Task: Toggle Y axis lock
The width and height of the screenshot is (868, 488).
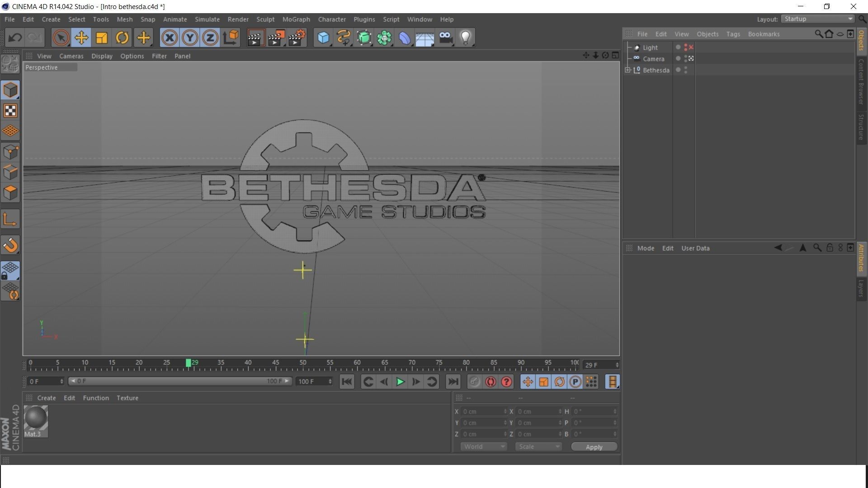Action: (190, 38)
